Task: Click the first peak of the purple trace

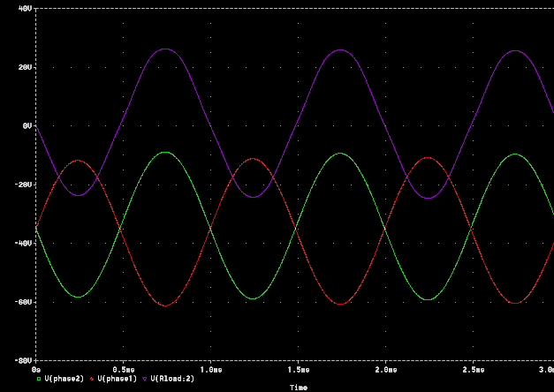Action: pyautogui.click(x=166, y=49)
